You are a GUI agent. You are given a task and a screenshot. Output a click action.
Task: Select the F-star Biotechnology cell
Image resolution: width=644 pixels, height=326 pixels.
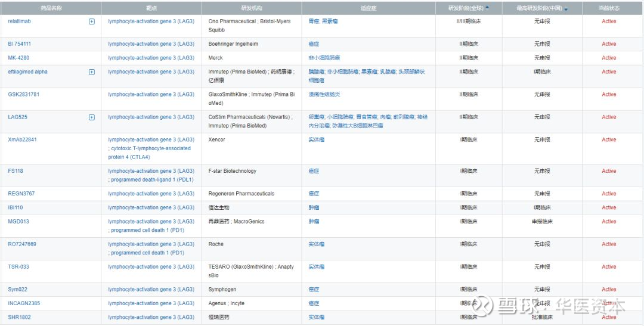coord(252,176)
